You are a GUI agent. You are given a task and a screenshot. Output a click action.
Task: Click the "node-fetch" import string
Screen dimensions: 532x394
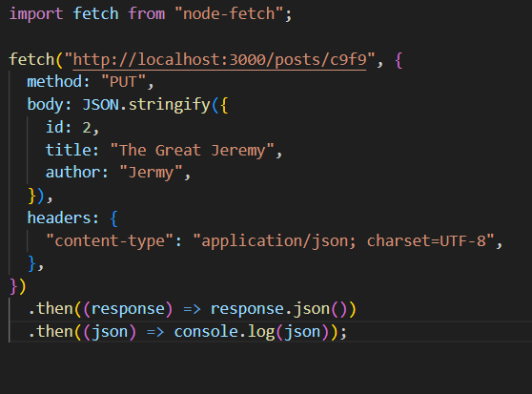pyautogui.click(x=229, y=14)
